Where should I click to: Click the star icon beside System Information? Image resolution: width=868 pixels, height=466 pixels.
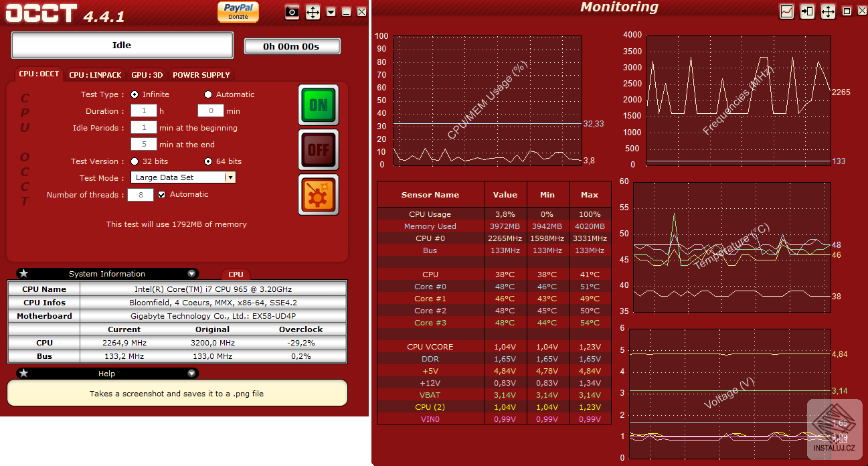(23, 273)
